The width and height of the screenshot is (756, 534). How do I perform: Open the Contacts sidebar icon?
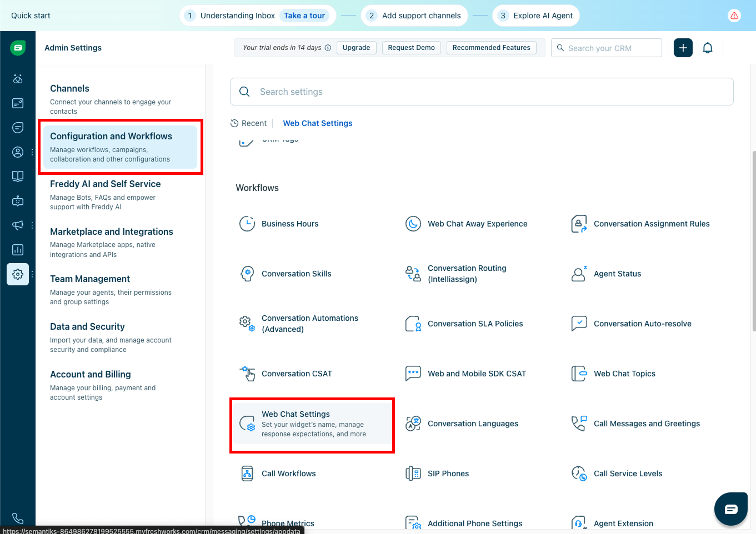point(18,152)
